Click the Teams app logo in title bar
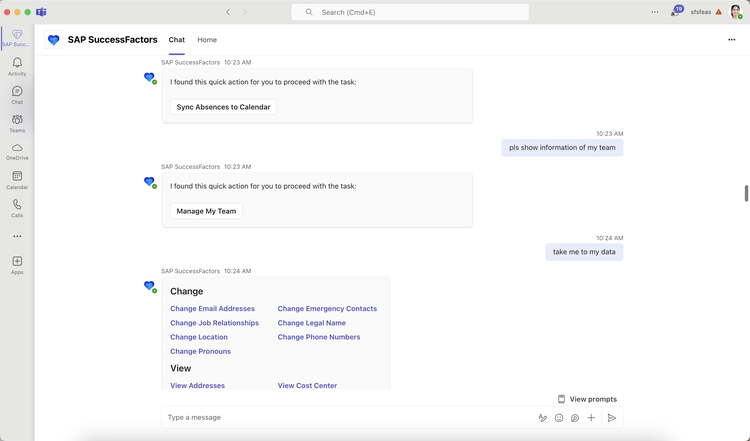Viewport: 750px width, 441px height. pos(42,12)
